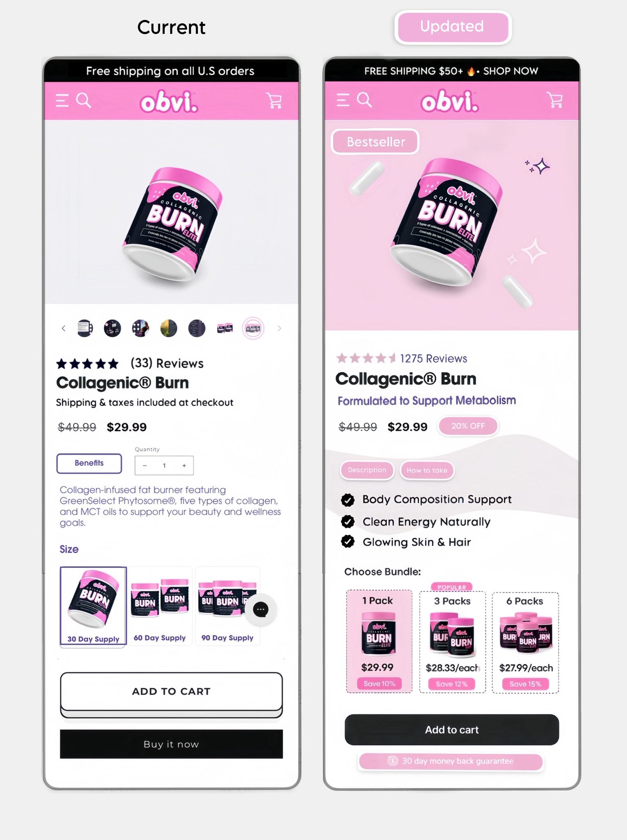Select the highlighted last gallery thumbnail
This screenshot has width=627, height=840.
pyautogui.click(x=253, y=328)
